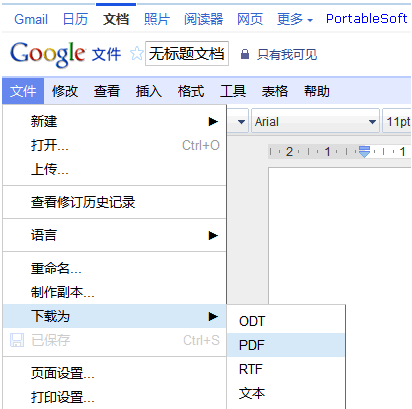The width and height of the screenshot is (412, 409).
Task: Click the lock icon beside 只有我可见
Action: (245, 54)
